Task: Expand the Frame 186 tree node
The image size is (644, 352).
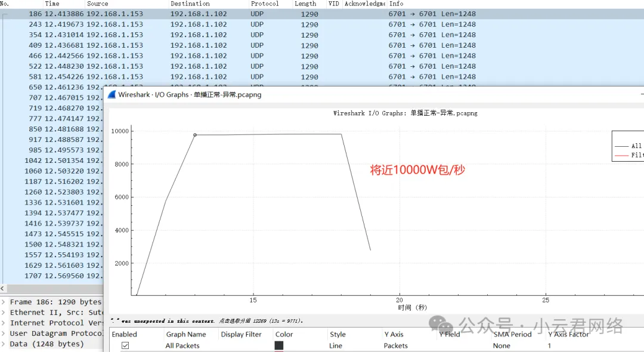Action: click(x=4, y=302)
